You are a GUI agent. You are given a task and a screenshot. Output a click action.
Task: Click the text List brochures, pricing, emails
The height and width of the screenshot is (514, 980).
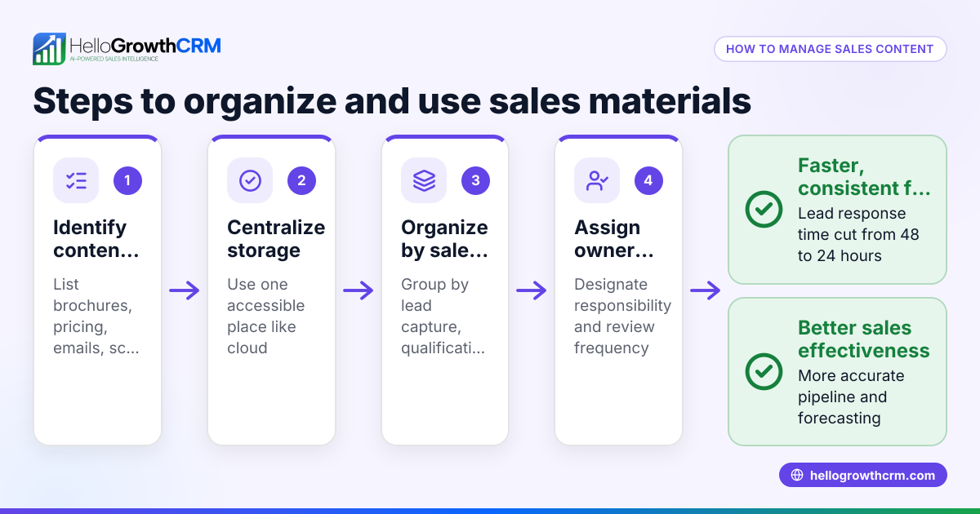point(96,317)
